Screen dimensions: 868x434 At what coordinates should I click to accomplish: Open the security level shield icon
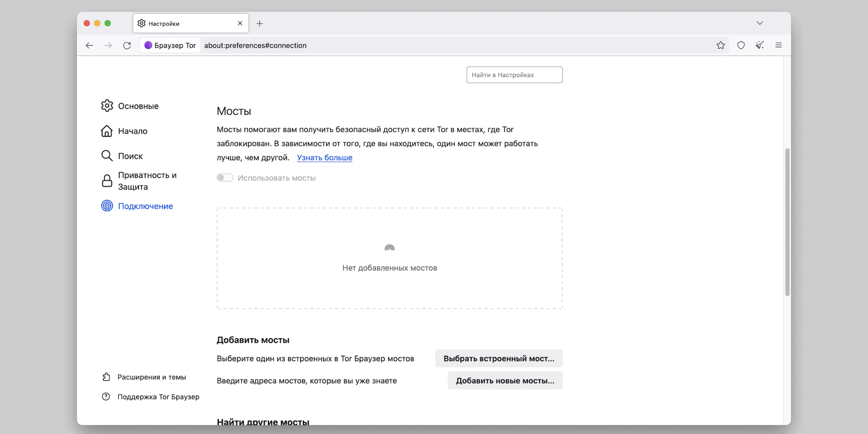(x=741, y=45)
